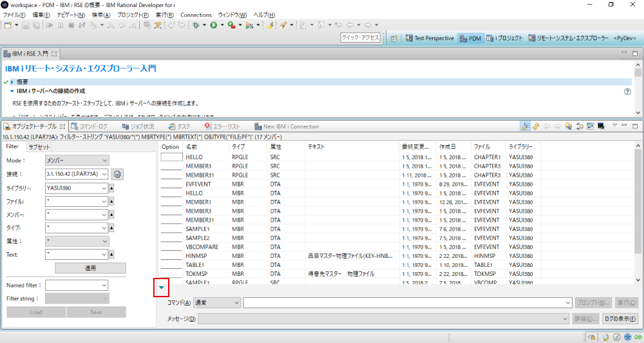Click the Open Perspective icon
The image size is (644, 343).
[x=394, y=38]
